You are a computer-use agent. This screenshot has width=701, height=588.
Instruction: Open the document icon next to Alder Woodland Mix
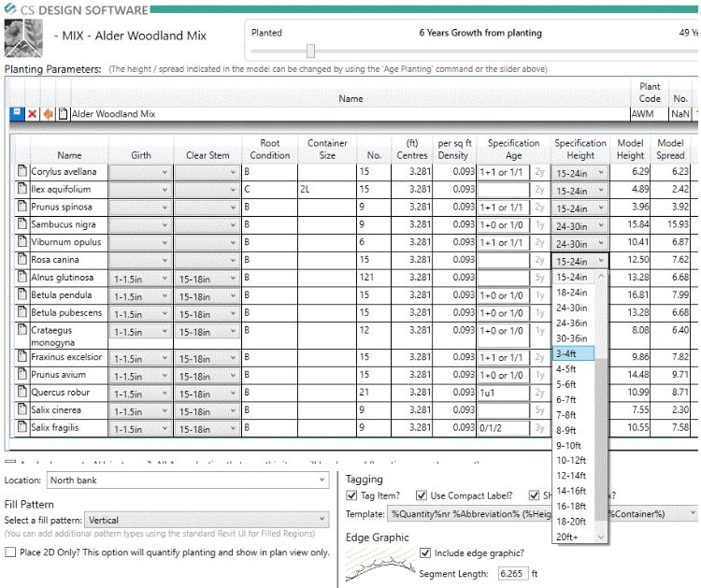point(63,114)
